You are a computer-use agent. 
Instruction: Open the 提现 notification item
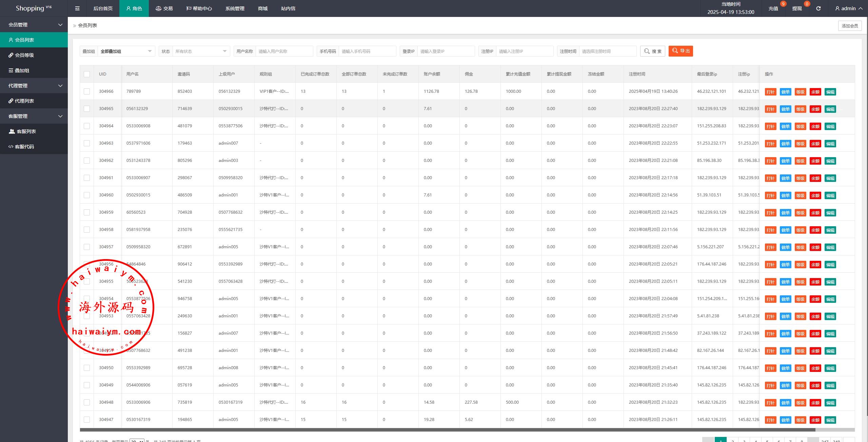tap(797, 8)
